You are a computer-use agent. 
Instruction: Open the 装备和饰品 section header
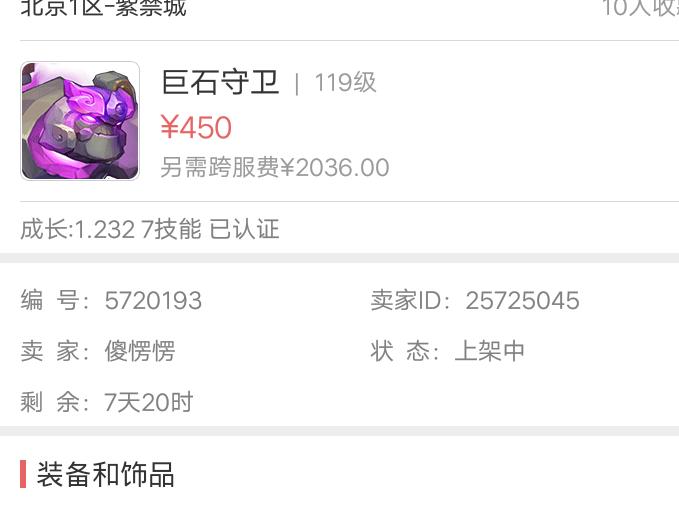106,474
